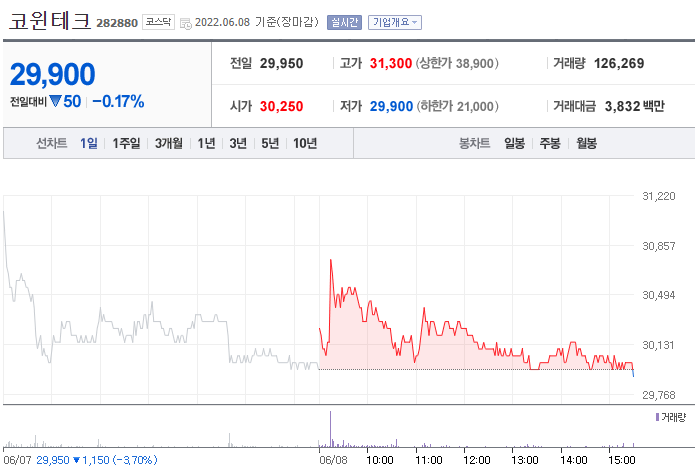Screen dimensions: 695x474
Task: Click the 29,768 price axis label
Action: point(659,395)
